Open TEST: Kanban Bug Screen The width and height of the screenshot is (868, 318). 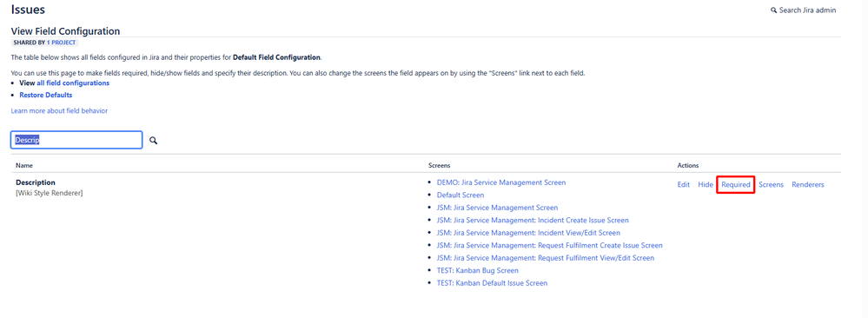pos(478,270)
